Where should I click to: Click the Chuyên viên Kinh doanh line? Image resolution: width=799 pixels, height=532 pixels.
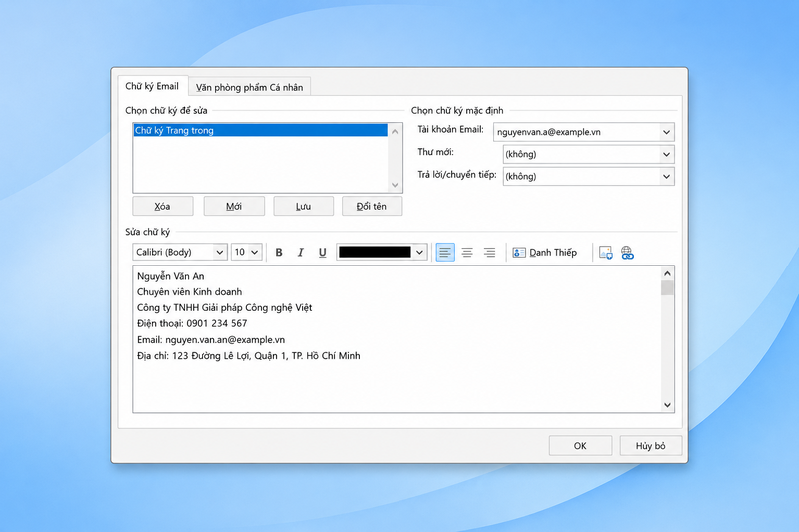189,292
